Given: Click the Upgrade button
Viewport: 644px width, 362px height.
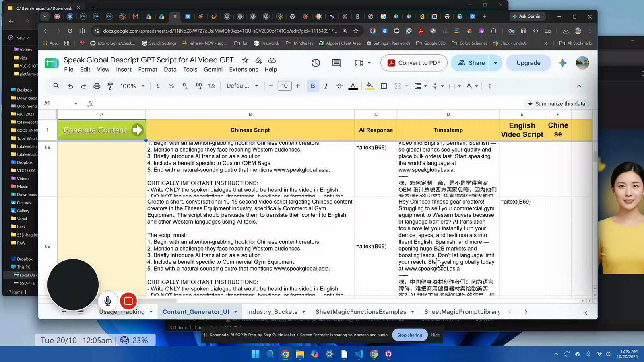Looking at the screenshot, I should (x=528, y=63).
